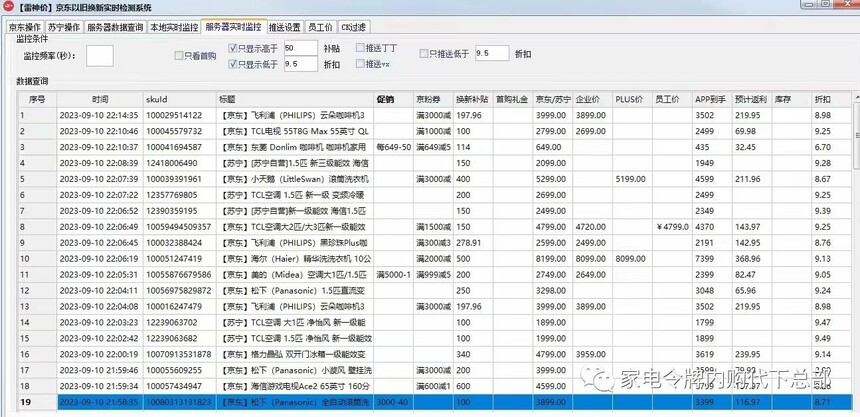Edit the 只显示低于 discount field 9.5
Image resolution: width=860 pixels, height=417 pixels.
[x=301, y=64]
